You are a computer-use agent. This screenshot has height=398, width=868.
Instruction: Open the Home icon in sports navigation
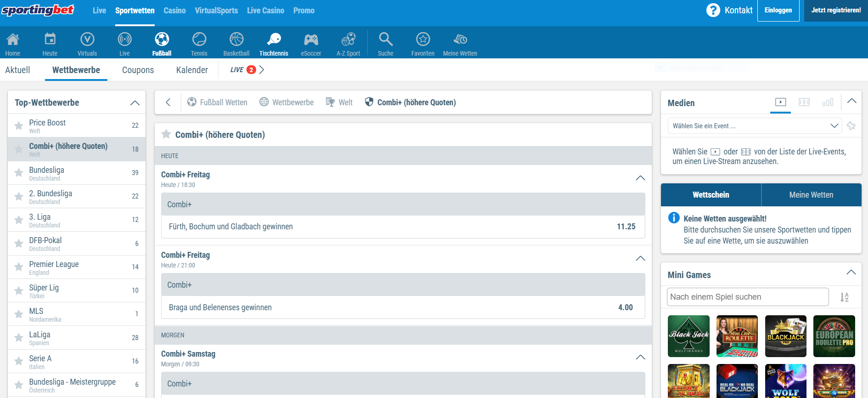[x=13, y=40]
